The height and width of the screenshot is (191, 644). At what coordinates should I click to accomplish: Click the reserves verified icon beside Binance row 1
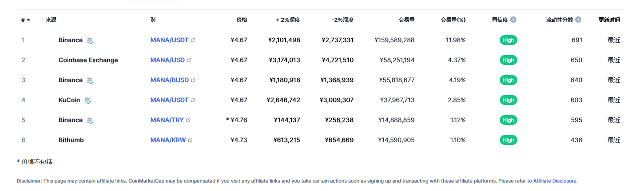90,40
